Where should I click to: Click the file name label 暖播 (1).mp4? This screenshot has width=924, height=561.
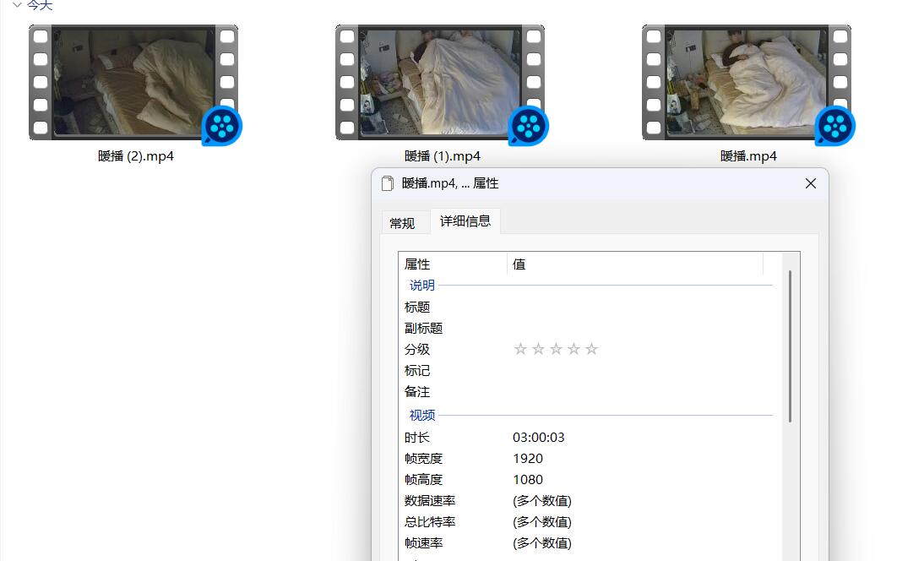click(442, 156)
